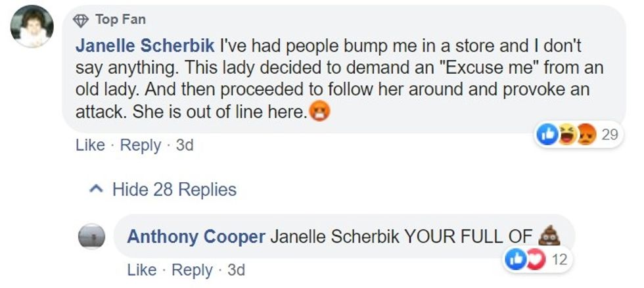This screenshot has height=288, width=644.
Task: Click the blue Like reaction beside count 12
Action: click(x=514, y=259)
